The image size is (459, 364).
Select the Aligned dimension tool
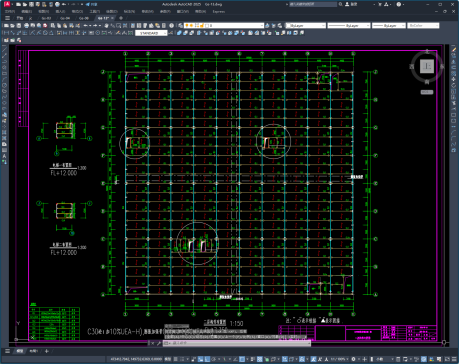click(x=12, y=33)
